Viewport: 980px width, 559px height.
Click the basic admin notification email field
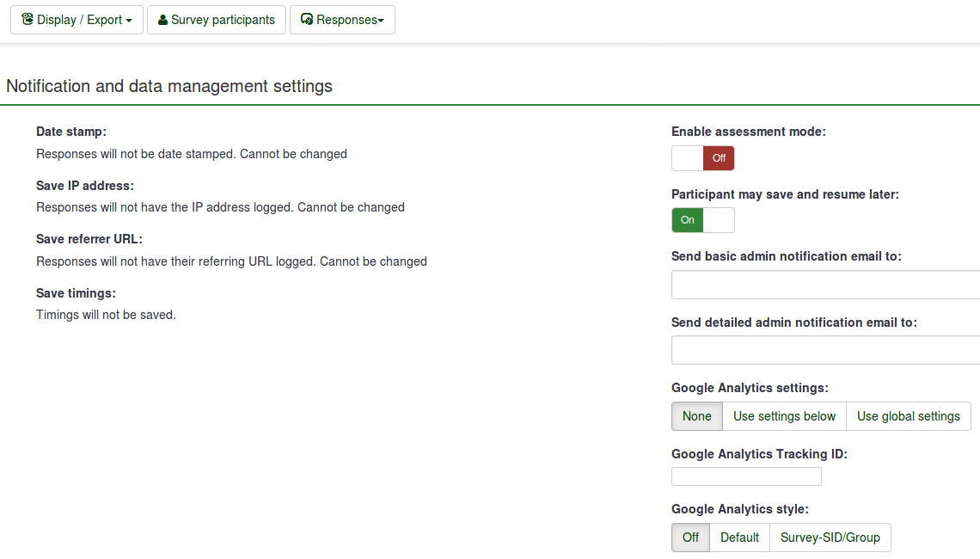coord(825,285)
